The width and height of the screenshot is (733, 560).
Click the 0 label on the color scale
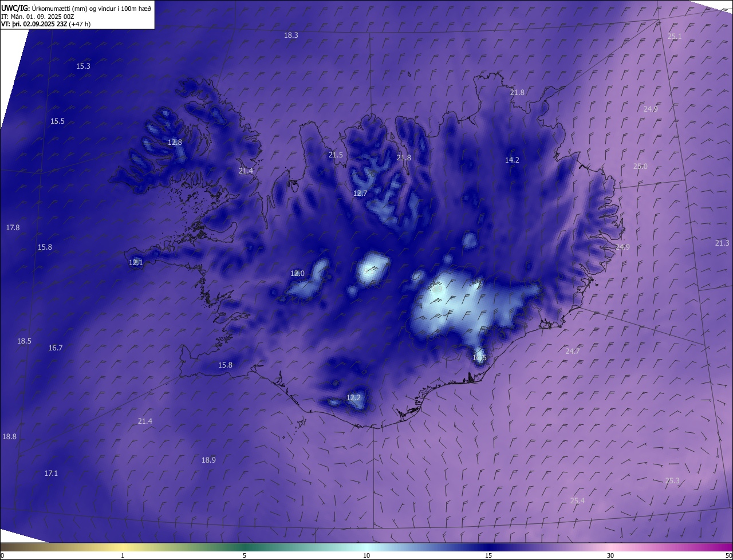(2, 555)
